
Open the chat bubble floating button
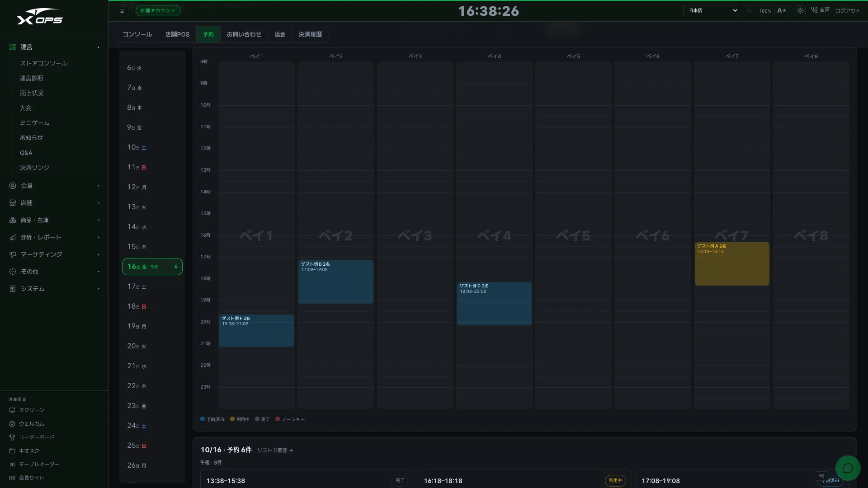click(x=848, y=468)
